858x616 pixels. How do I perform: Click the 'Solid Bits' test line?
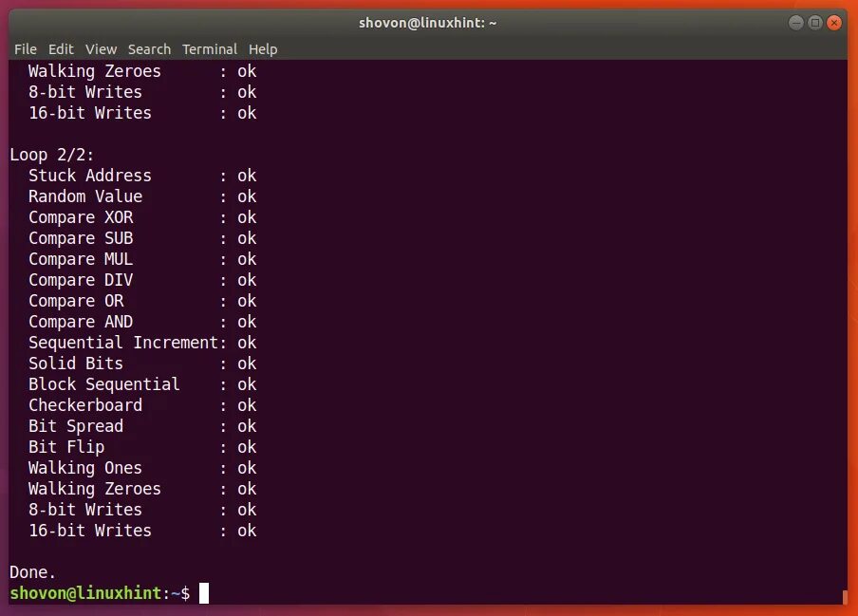[142, 364]
